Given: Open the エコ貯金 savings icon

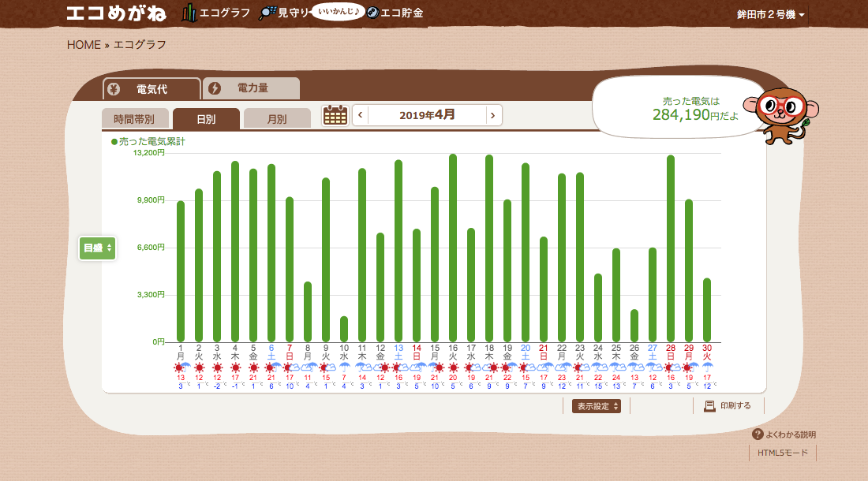Looking at the screenshot, I should coord(372,13).
